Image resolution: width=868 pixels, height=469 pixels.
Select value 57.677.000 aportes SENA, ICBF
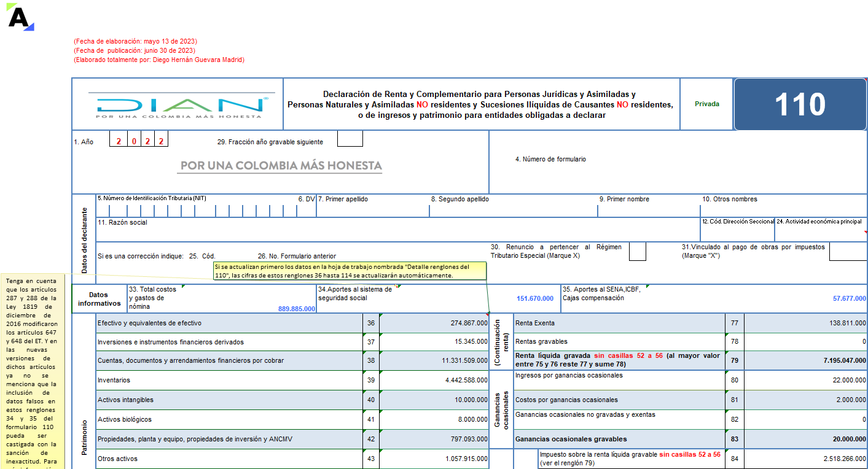[849, 298]
